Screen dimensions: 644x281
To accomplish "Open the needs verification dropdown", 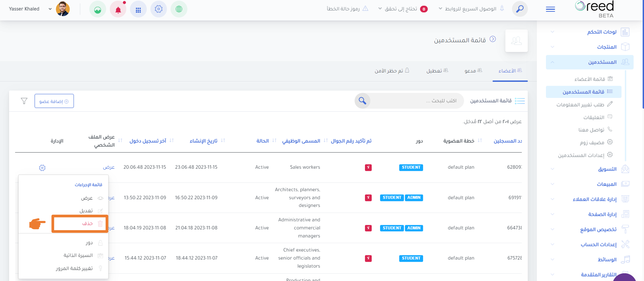I will point(403,9).
